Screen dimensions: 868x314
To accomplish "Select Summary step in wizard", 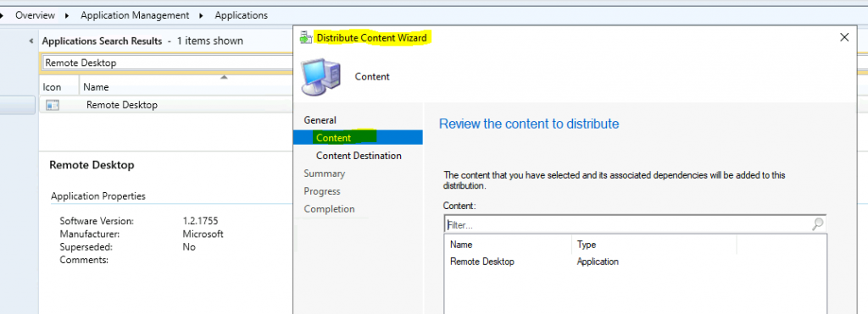I will [325, 173].
